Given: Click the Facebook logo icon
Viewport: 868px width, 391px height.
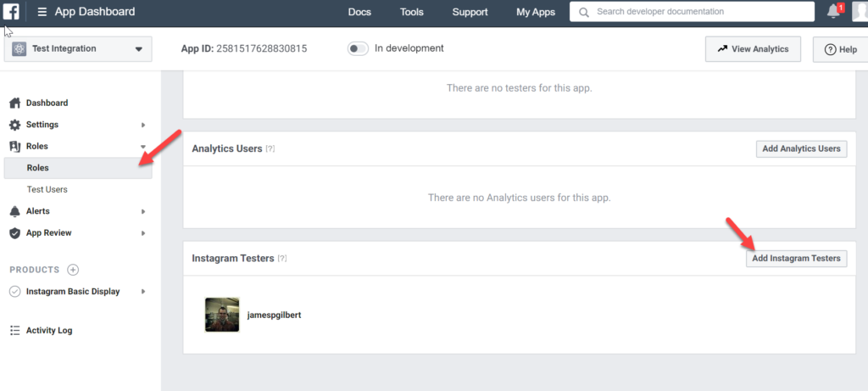Looking at the screenshot, I should click(11, 12).
